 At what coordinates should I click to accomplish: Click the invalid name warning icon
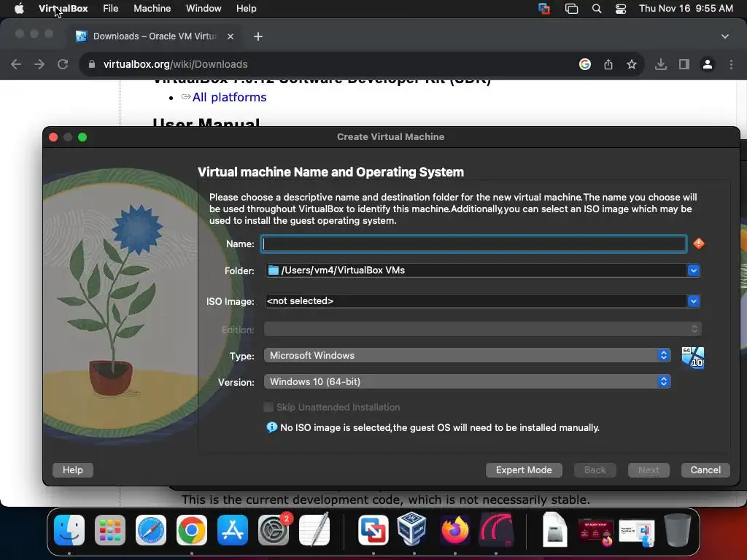[x=698, y=244]
